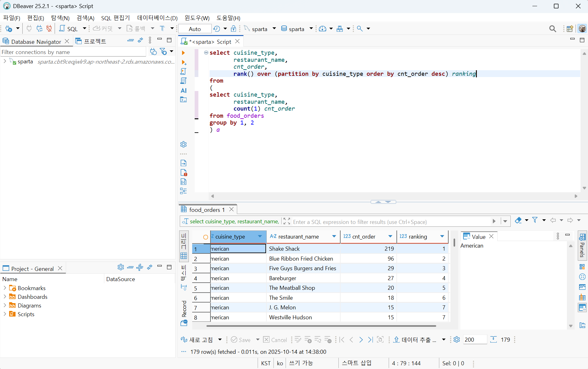Expand the Dashboards folder

click(x=5, y=297)
